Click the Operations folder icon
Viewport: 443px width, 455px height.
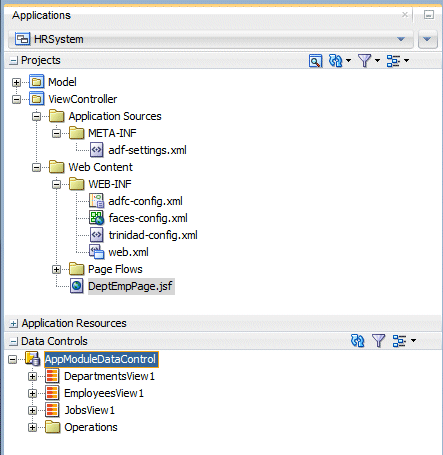point(52,427)
